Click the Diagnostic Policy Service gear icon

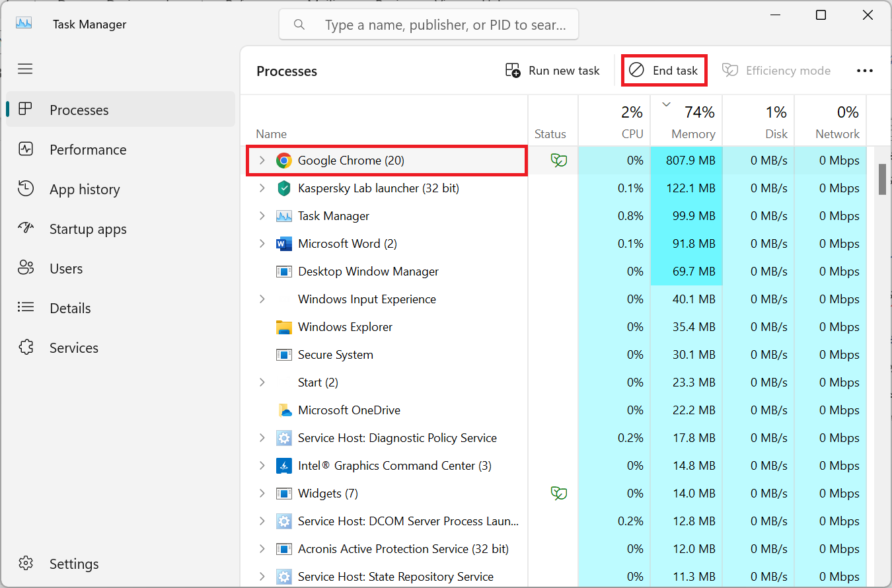(x=284, y=438)
